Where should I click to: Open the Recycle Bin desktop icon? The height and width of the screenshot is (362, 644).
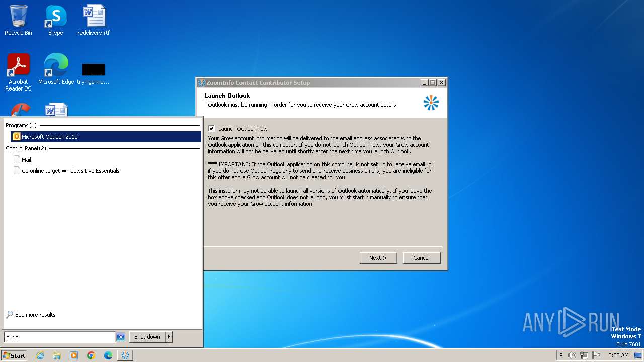(18, 20)
